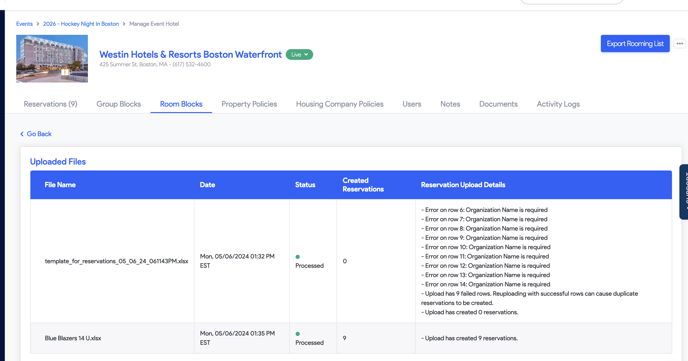
Task: Select the Room Blocks tab
Action: click(x=181, y=104)
